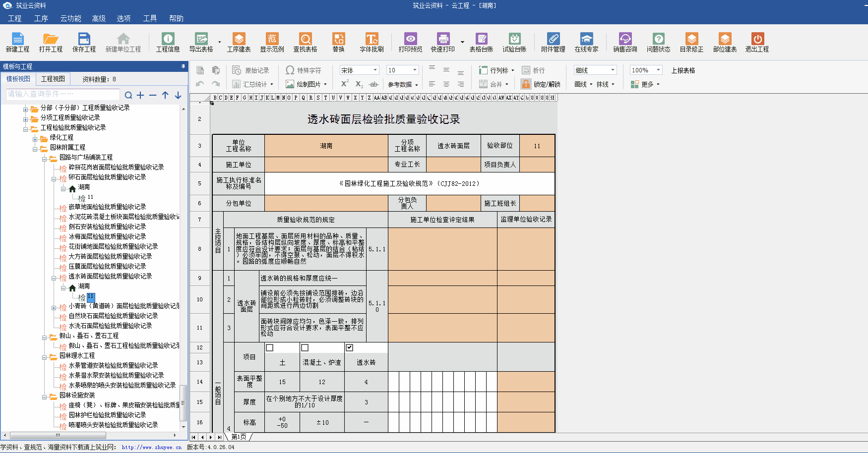Uncheck the 透水砖 column checkbox
The image size is (868, 453).
[350, 348]
